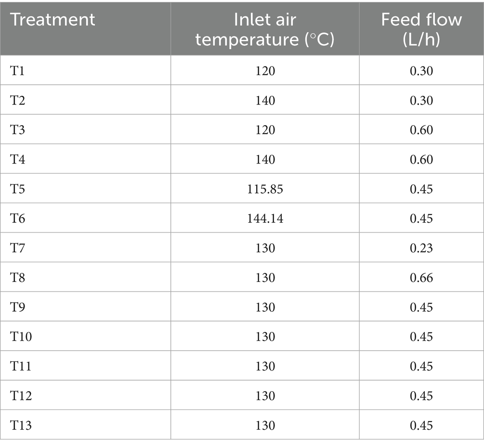484x448 pixels.
Task: Click the T5 row label
Action: pos(17,189)
